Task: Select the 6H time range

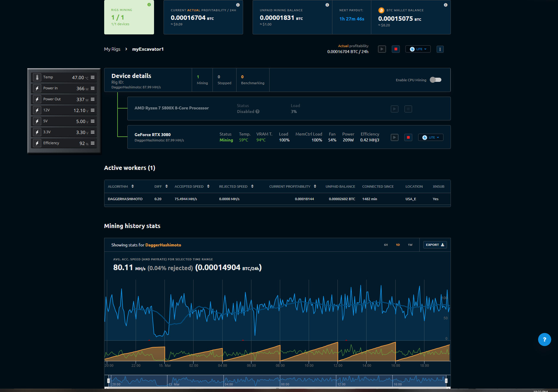Action: (x=386, y=245)
